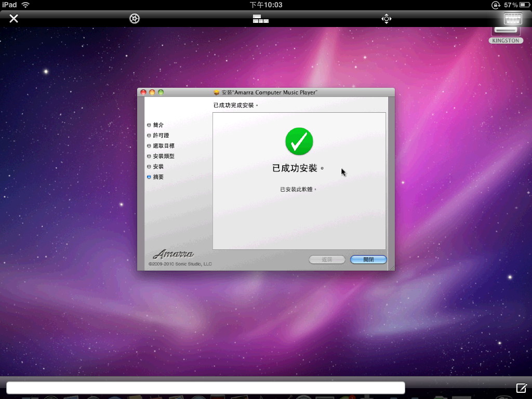Click the disabled 返回 button

coord(327,260)
